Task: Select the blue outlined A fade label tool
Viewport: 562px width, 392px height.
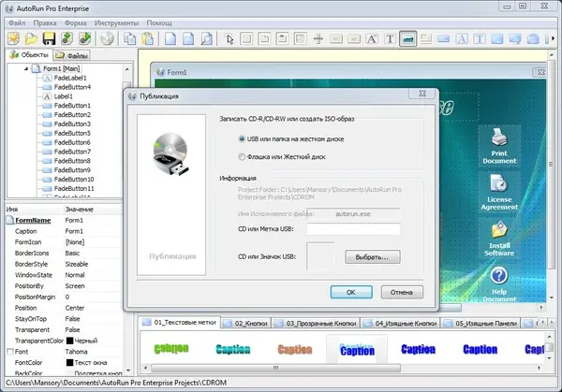Action: 461,38
